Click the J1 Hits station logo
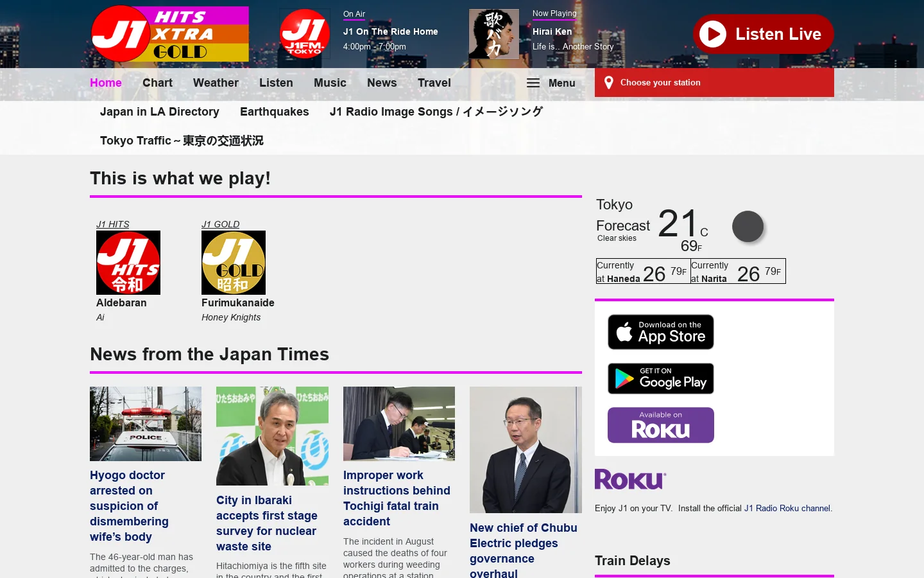 [128, 263]
